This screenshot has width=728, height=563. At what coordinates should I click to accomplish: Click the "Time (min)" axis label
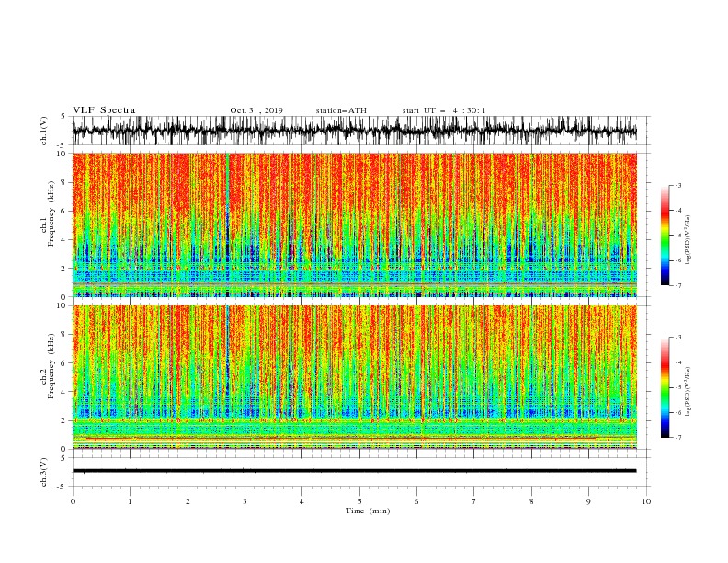point(368,511)
